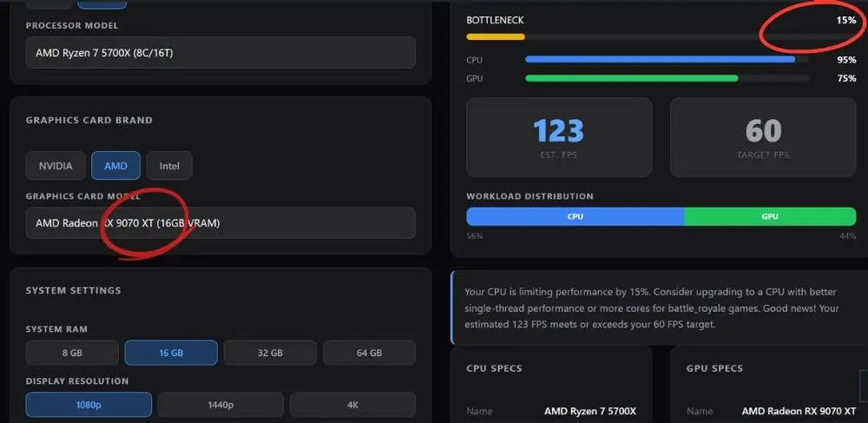Set display resolution to 4K

click(352, 405)
